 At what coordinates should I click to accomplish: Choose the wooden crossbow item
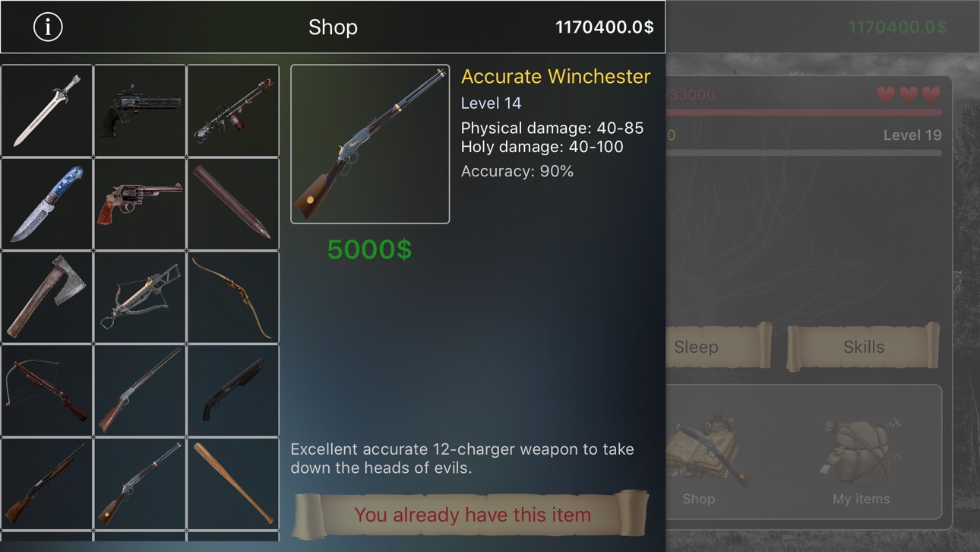click(x=47, y=391)
